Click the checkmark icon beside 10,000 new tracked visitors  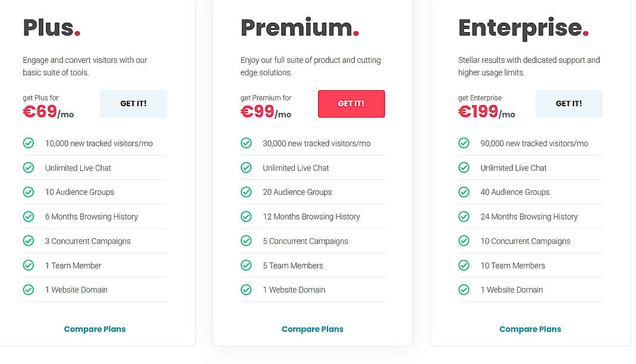click(29, 143)
